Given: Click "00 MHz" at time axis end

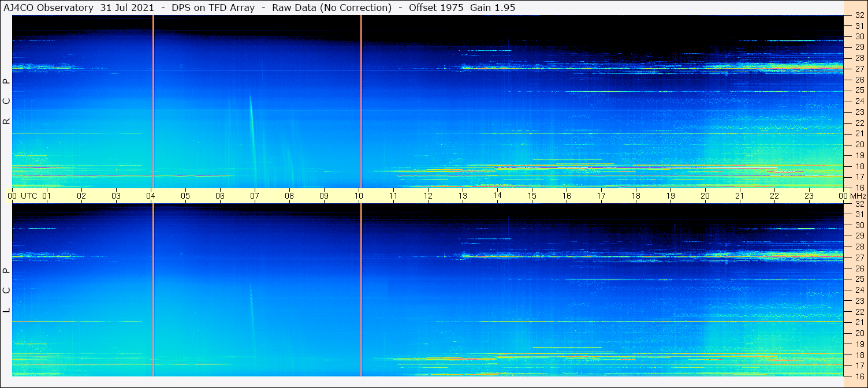Looking at the screenshot, I should (851, 196).
